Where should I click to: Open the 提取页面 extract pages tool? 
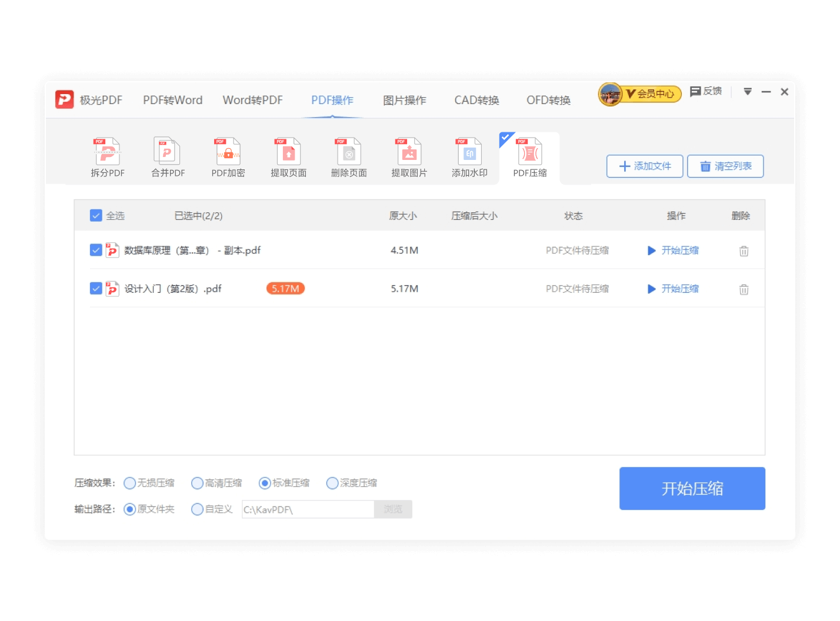[288, 157]
